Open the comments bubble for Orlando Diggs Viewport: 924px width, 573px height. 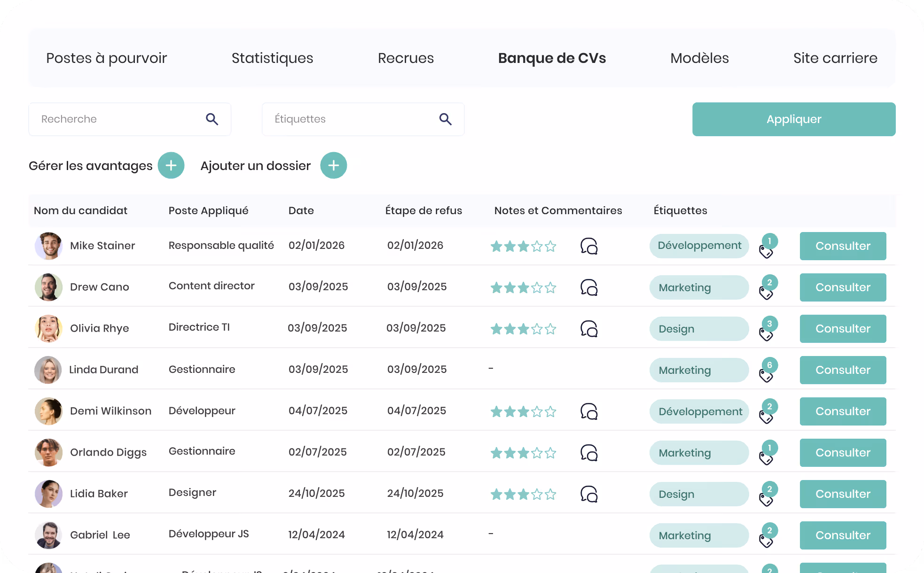[x=589, y=453]
